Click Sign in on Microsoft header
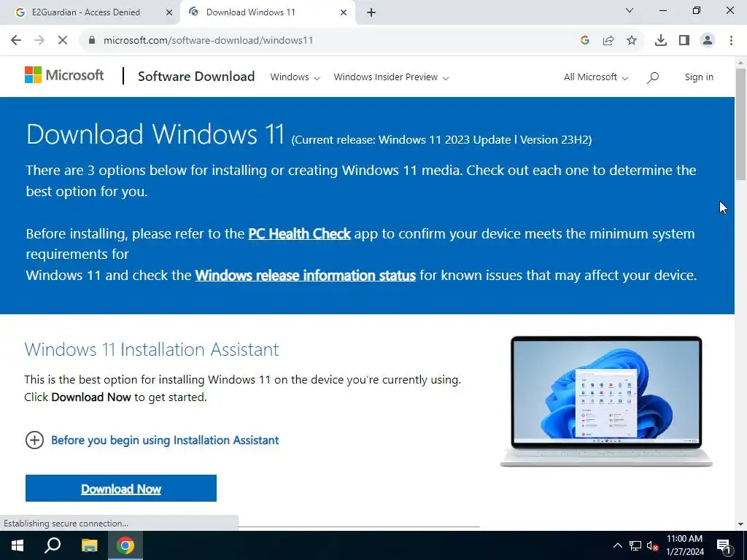Screen dimensions: 747x560 coord(699,77)
